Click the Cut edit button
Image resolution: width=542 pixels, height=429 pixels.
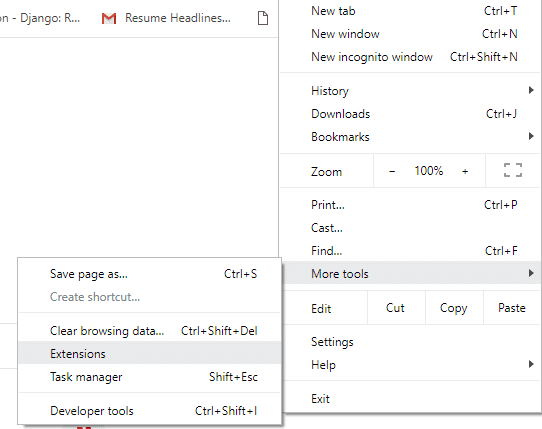point(396,308)
